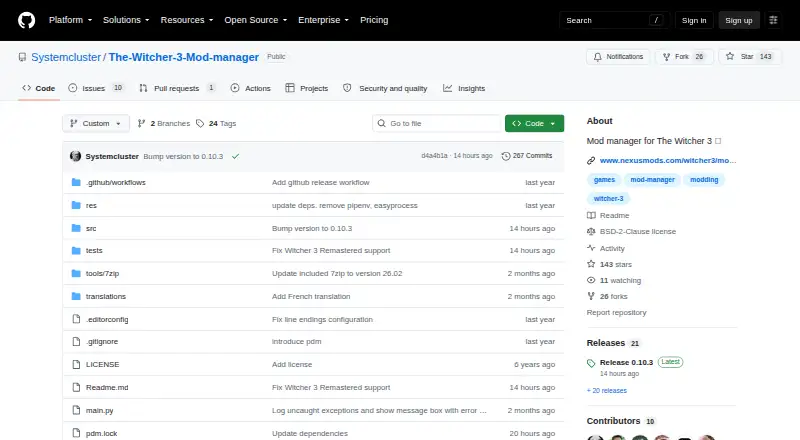The height and width of the screenshot is (440, 800).
Task: Open the Open Source menu
Action: pyautogui.click(x=256, y=20)
